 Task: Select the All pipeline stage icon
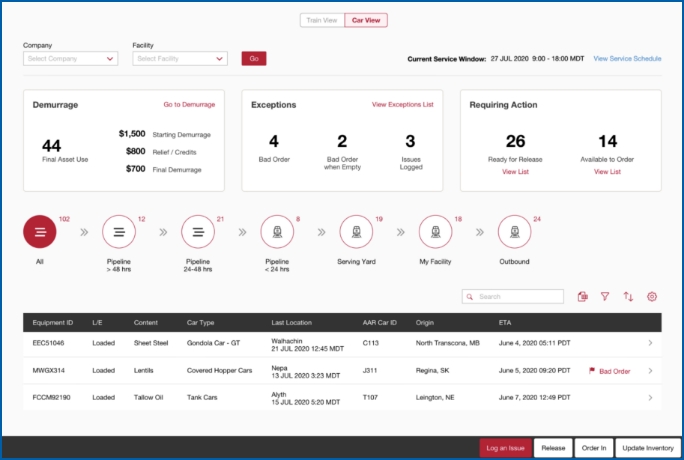tap(40, 232)
